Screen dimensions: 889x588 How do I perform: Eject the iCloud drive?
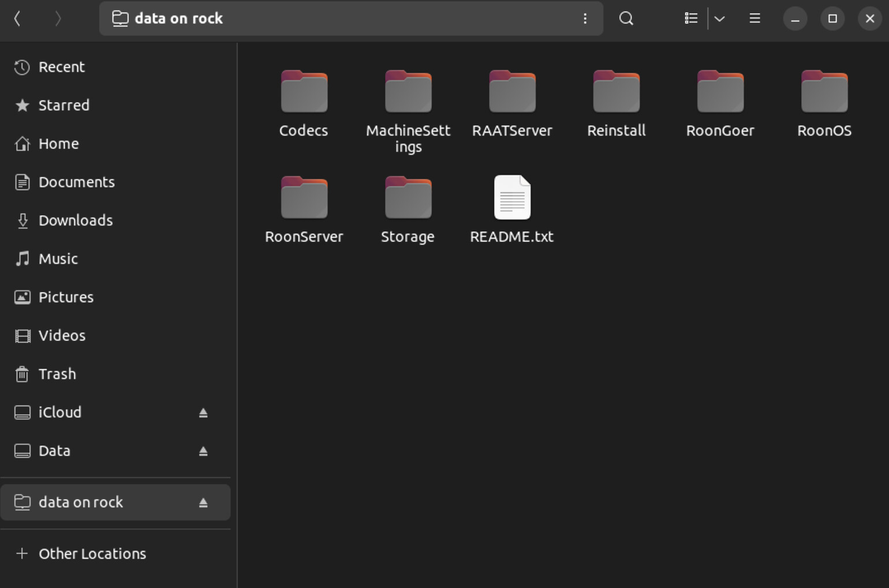pyautogui.click(x=203, y=413)
